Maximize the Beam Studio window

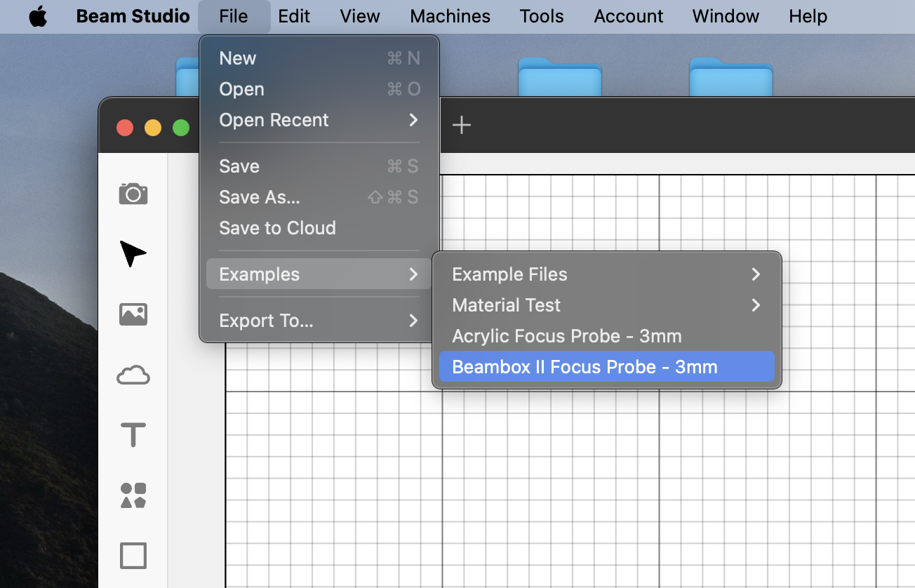pyautogui.click(x=181, y=127)
